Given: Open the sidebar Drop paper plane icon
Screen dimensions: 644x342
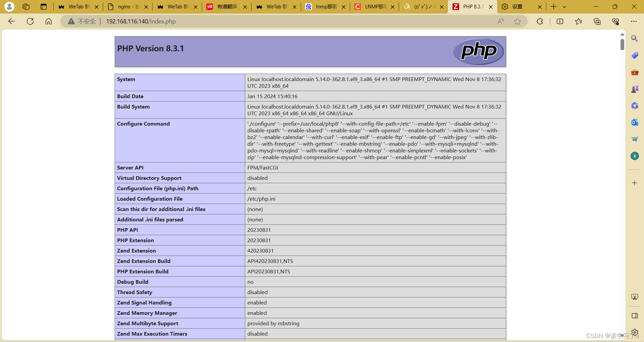Looking at the screenshot, I should (x=635, y=139).
